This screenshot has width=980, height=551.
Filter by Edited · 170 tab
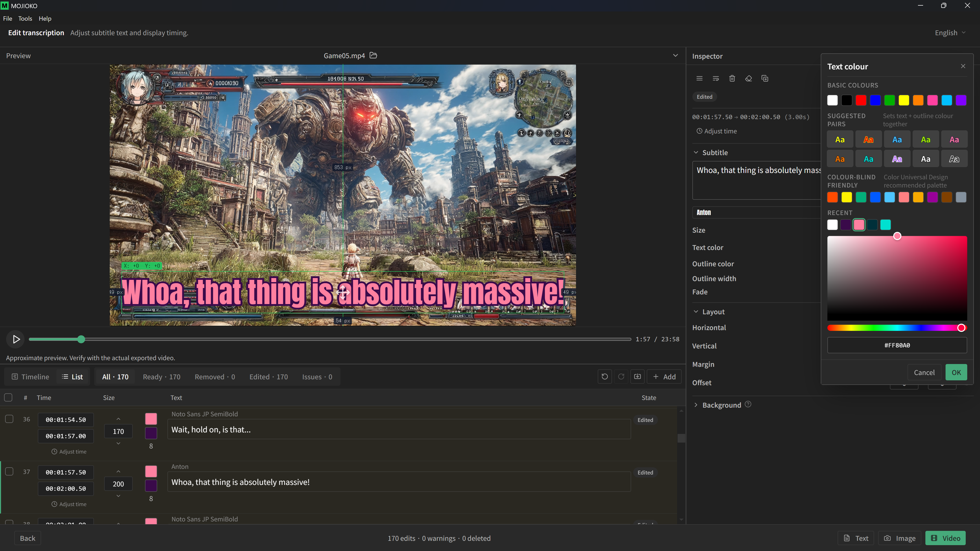[268, 377]
